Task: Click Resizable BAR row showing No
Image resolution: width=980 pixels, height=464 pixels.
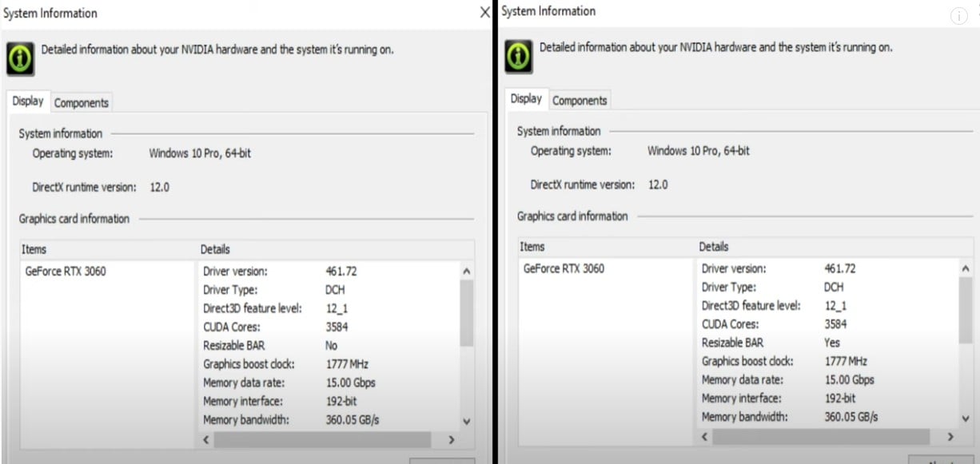Action: tap(329, 345)
